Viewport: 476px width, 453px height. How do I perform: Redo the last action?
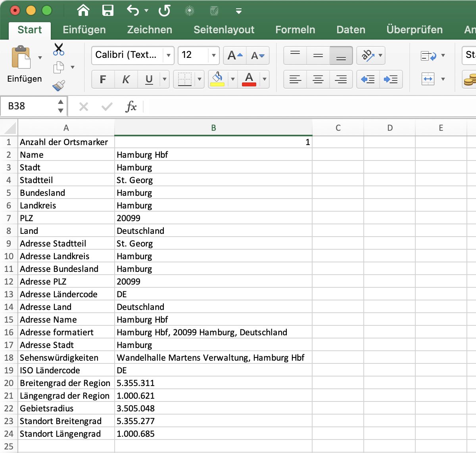pos(165,10)
